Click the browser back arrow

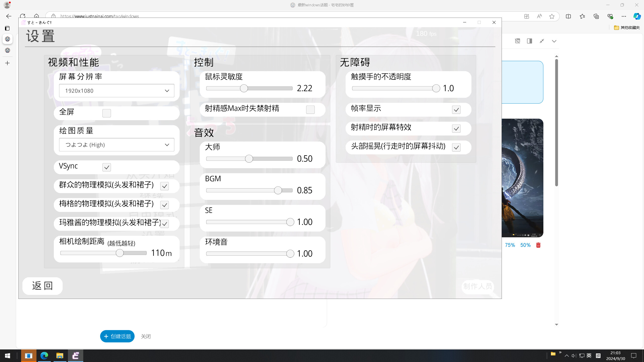point(9,16)
